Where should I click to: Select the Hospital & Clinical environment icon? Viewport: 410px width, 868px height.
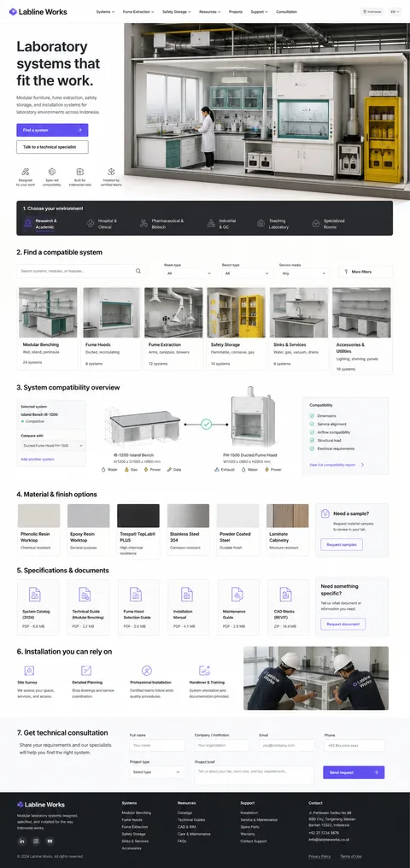click(91, 224)
